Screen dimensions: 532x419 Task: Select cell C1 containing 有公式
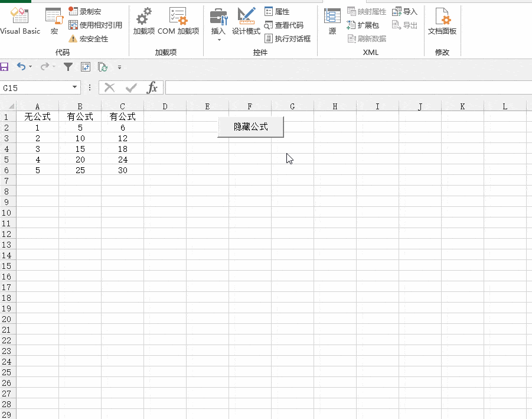click(122, 117)
